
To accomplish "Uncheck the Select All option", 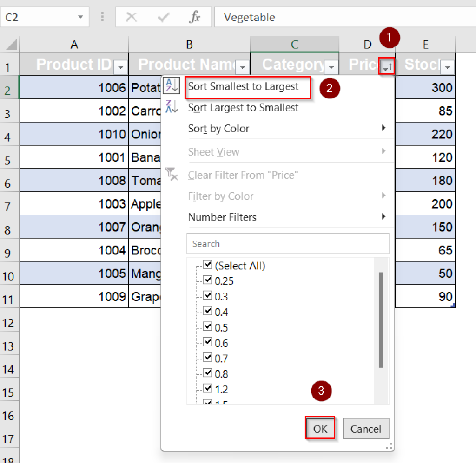I will click(x=207, y=264).
